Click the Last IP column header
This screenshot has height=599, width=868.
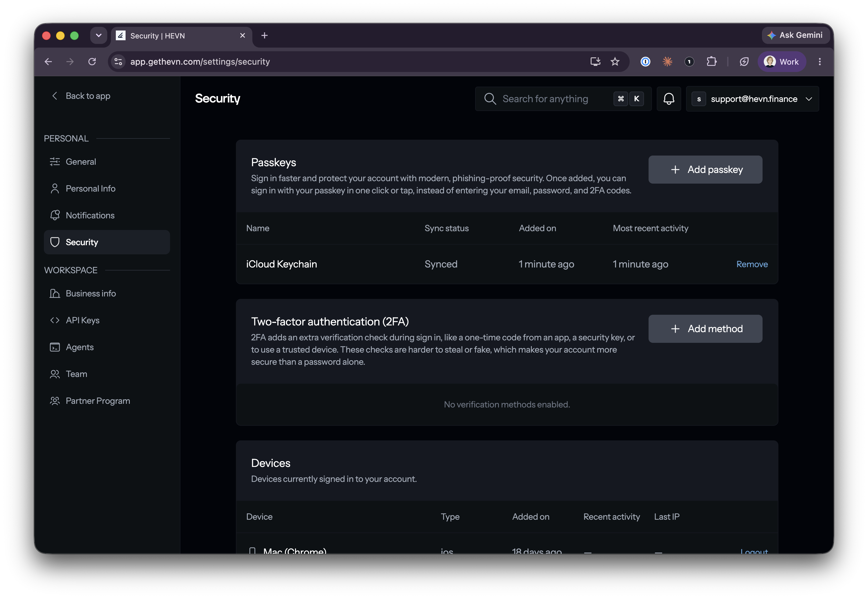[x=667, y=517]
